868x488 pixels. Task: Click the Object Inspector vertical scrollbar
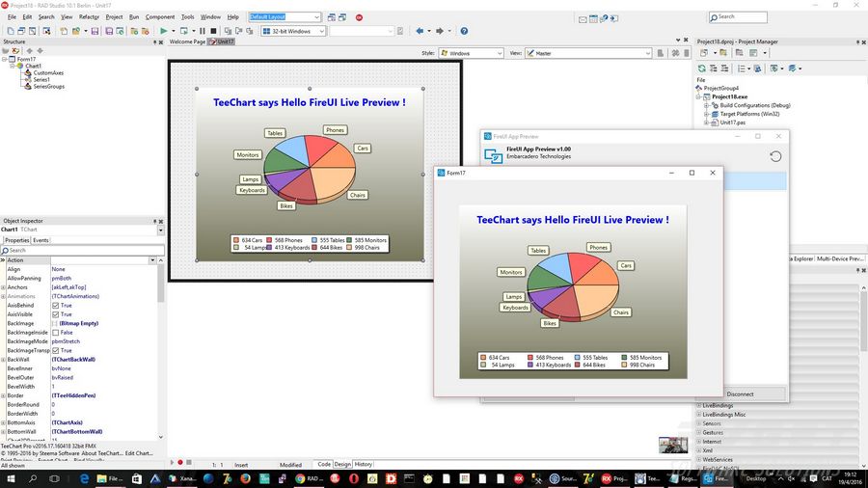[160, 348]
